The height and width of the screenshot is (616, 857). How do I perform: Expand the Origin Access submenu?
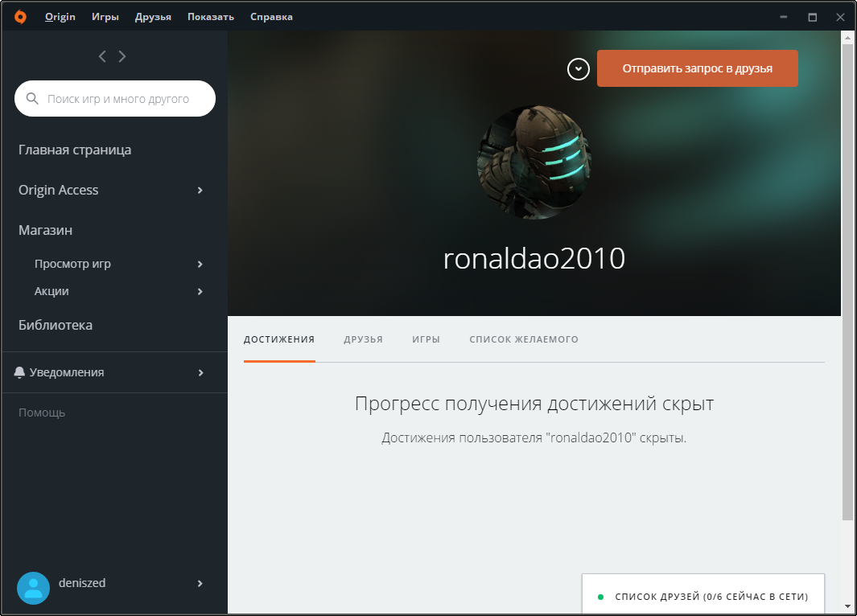coord(200,191)
